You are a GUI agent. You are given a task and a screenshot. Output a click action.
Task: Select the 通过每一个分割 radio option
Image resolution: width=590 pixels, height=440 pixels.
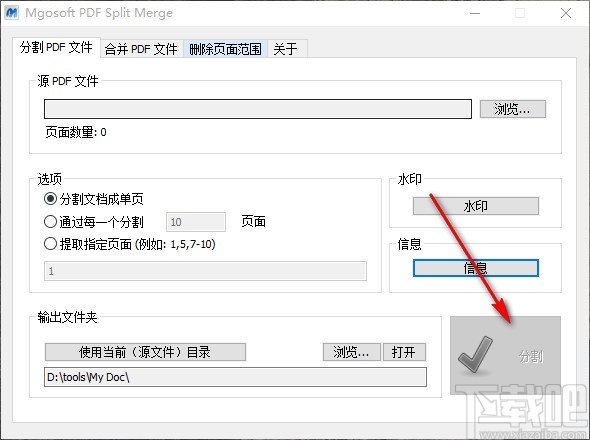point(94,222)
